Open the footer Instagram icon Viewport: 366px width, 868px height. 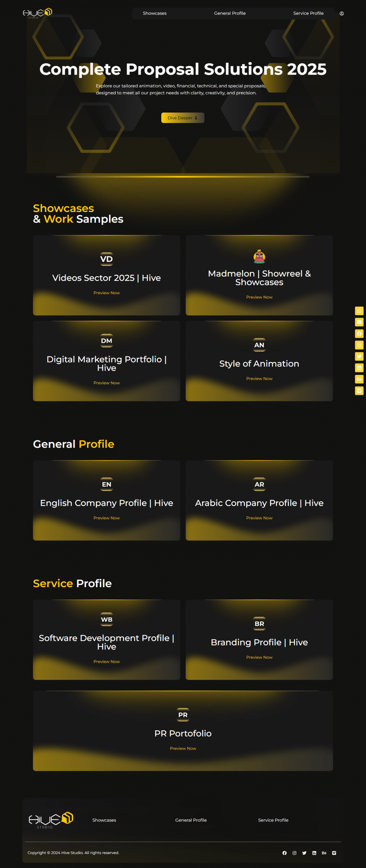[294, 853]
